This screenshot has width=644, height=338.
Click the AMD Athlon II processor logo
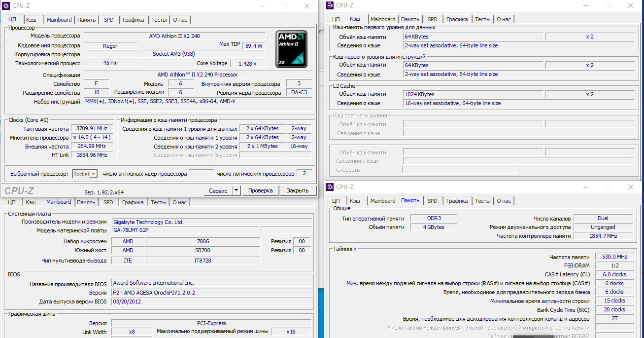click(291, 49)
